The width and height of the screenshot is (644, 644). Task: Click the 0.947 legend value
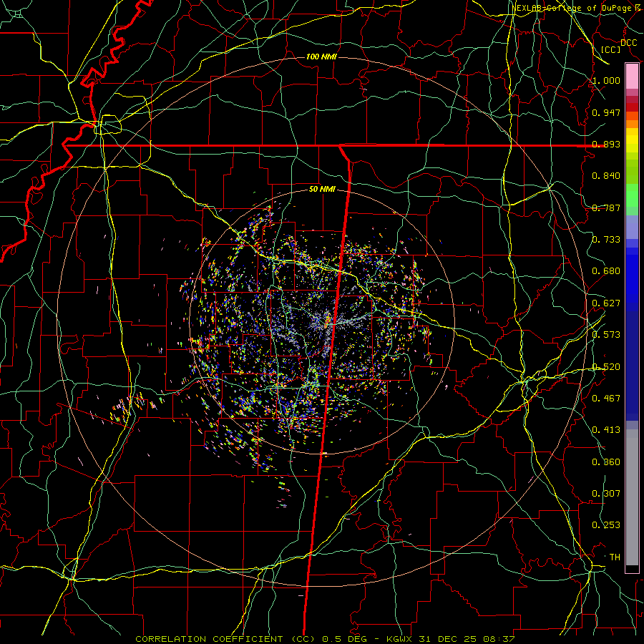pyautogui.click(x=606, y=112)
